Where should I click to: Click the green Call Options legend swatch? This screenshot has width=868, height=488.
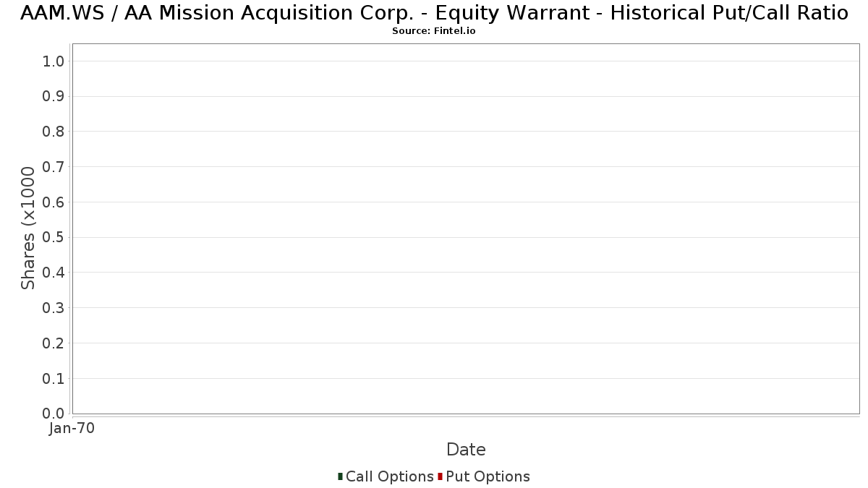coord(340,476)
